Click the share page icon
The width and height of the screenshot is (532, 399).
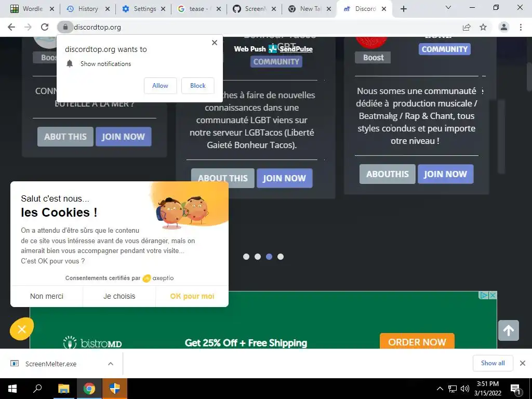coord(467,27)
